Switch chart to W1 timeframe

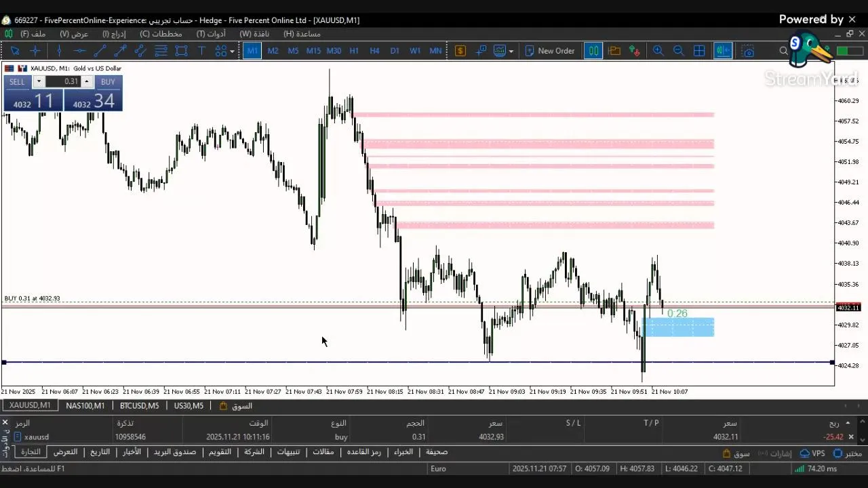click(x=415, y=51)
